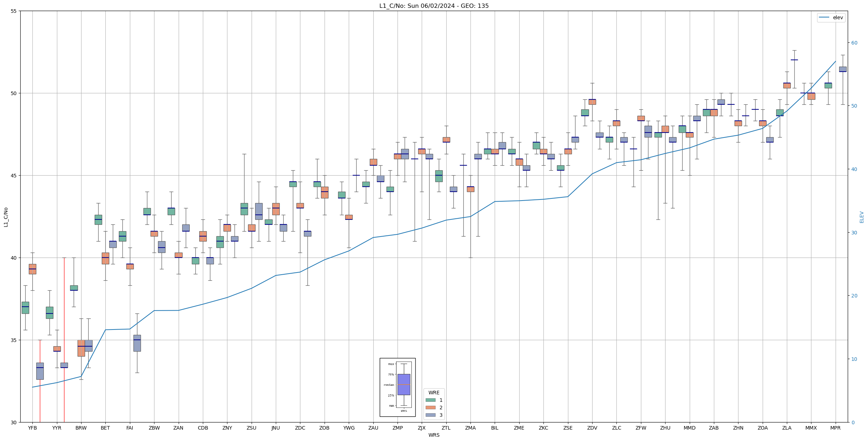Select the ZMA station tick label
This screenshot has height=441, width=868.
pos(470,428)
